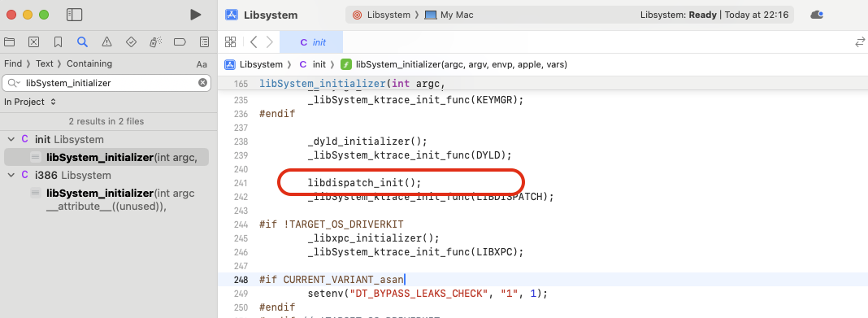
Task: Go forward in editor history
Action: [270, 41]
